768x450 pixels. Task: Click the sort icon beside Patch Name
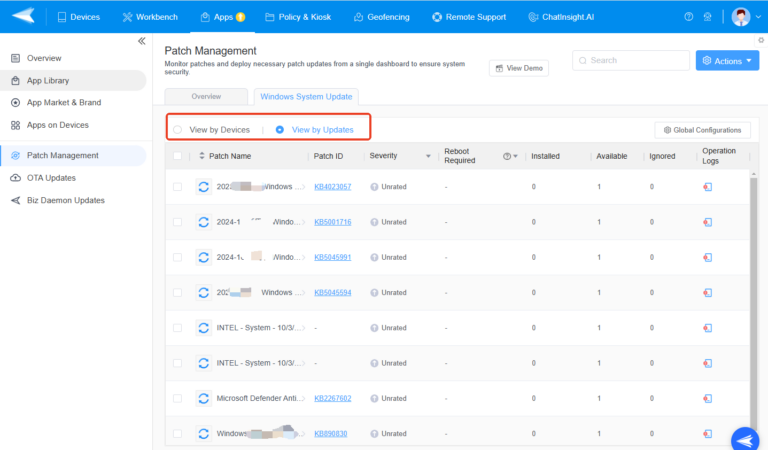(x=201, y=156)
